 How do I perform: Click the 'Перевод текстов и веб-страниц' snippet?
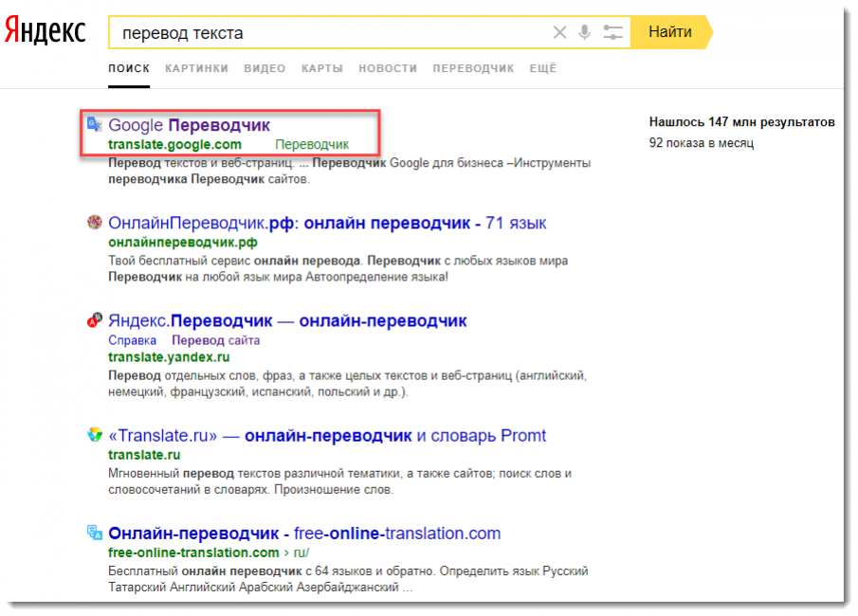(350, 172)
